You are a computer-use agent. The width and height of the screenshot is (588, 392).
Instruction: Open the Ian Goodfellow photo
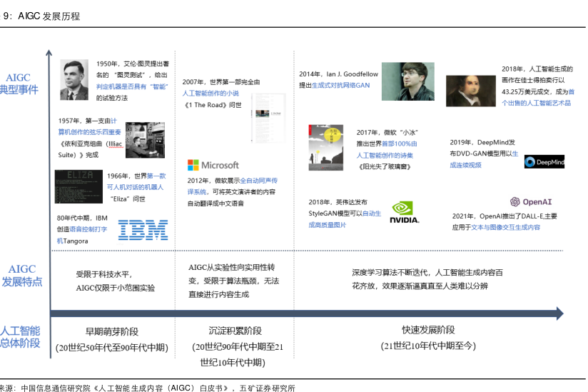pyautogui.click(x=407, y=81)
